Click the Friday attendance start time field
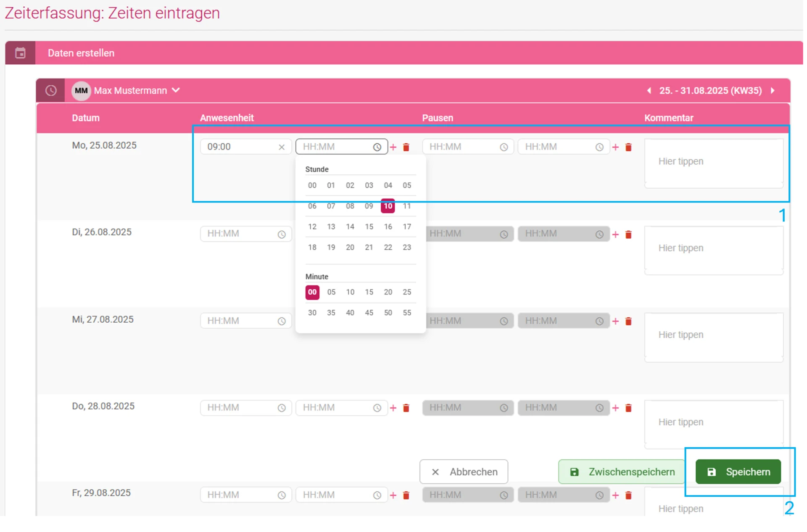This screenshot has height=532, width=807. click(x=246, y=495)
